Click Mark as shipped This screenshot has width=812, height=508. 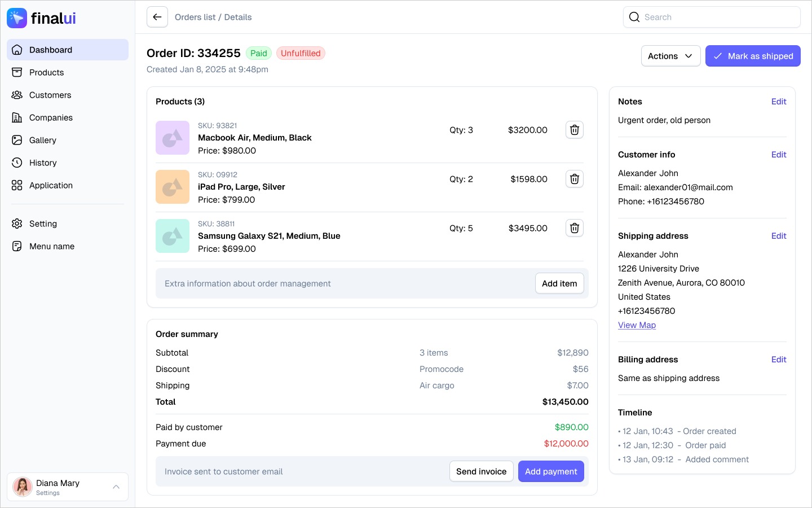[753, 56]
